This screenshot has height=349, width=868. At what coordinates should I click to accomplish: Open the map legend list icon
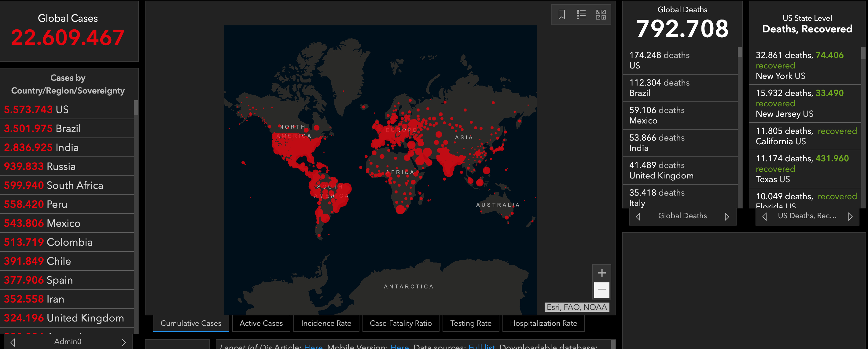pyautogui.click(x=581, y=14)
